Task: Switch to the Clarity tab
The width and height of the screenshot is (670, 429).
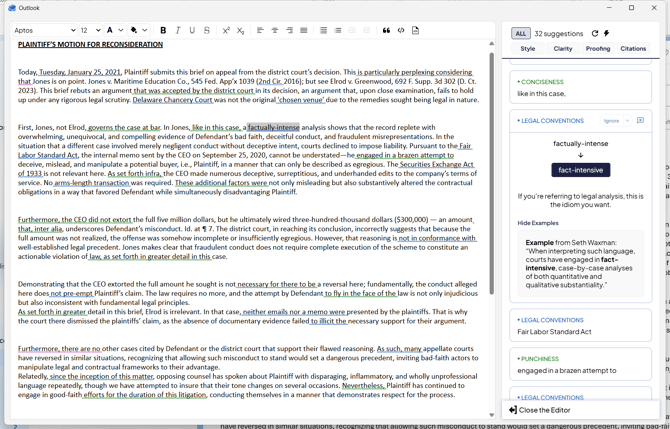Action: 563,49
